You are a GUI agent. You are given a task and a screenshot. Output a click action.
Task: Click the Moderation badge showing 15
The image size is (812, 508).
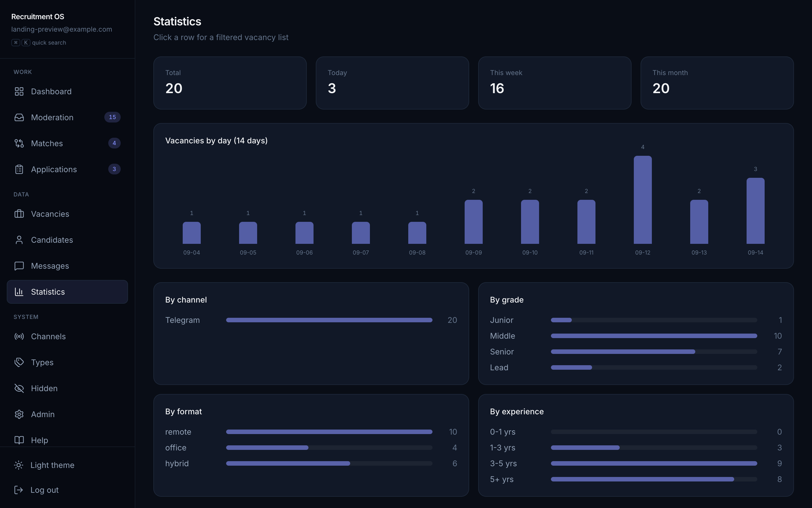[112, 117]
